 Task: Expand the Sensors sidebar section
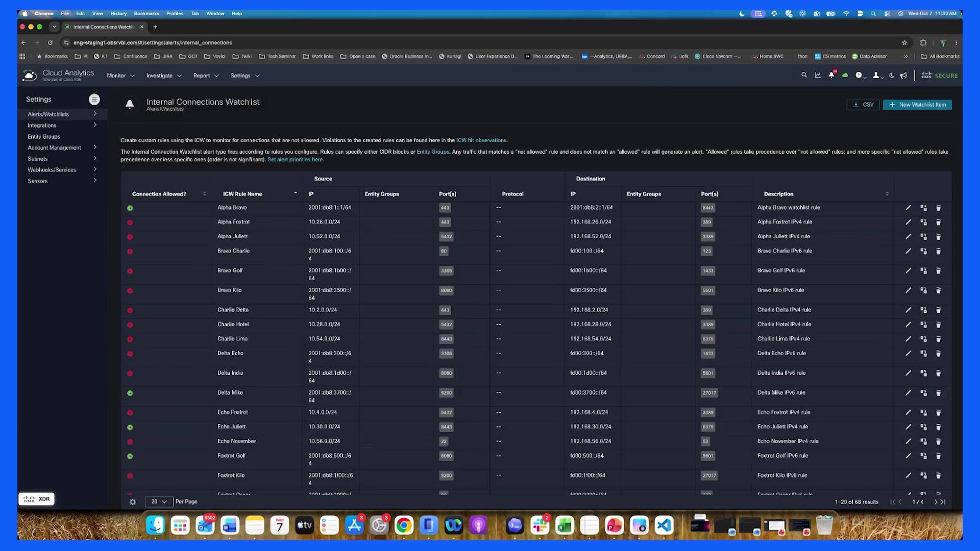pos(62,181)
